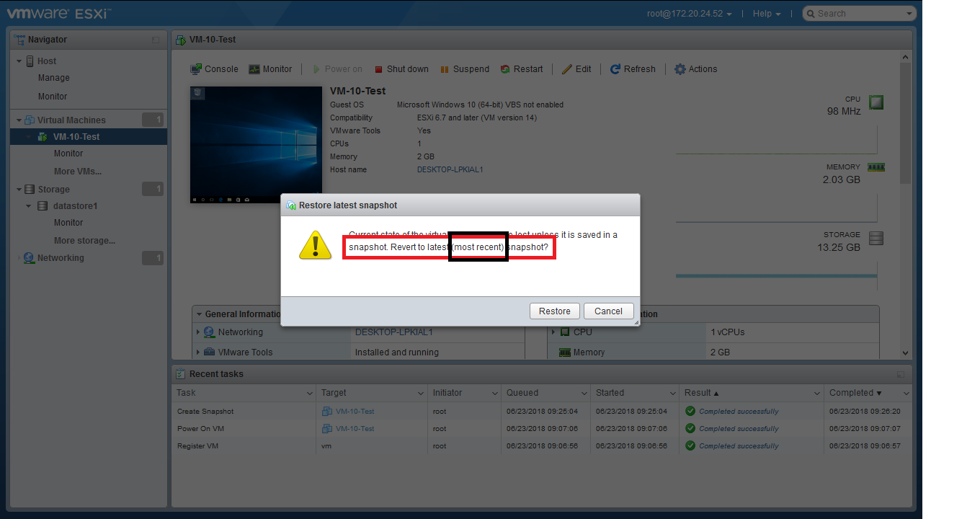Click in the Search field
980x519 pixels.
[860, 14]
